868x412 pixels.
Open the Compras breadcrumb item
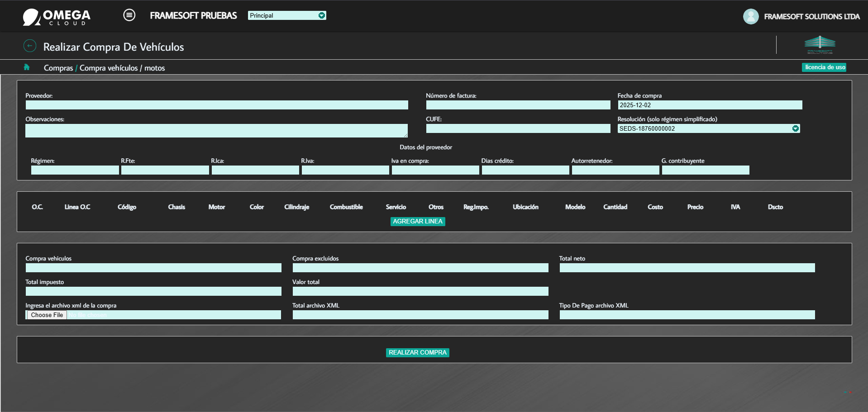click(58, 68)
